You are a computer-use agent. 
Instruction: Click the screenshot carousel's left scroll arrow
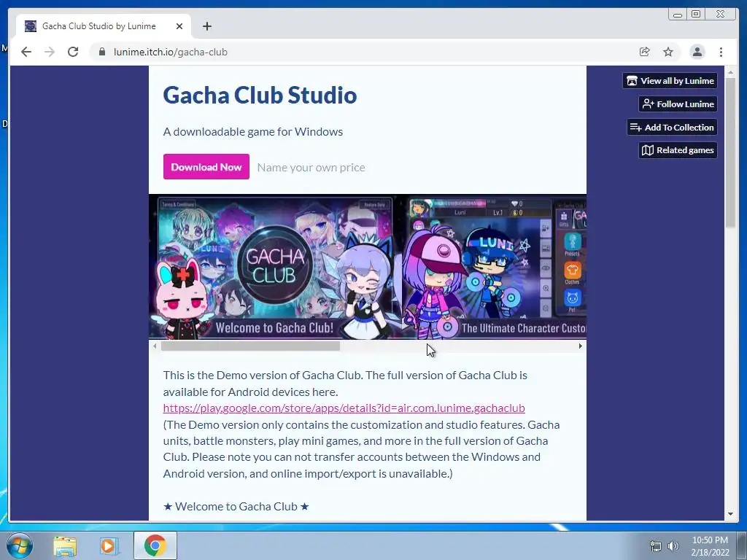pyautogui.click(x=155, y=346)
